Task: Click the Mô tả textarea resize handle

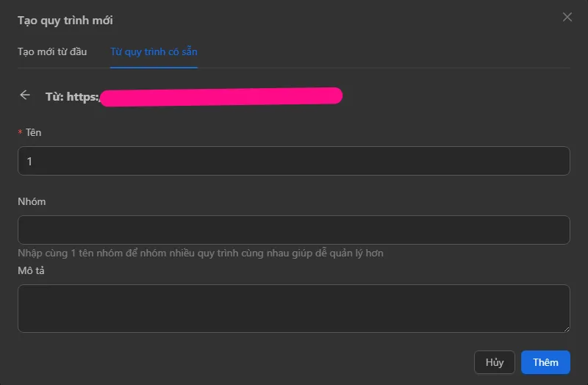Action: (x=566, y=328)
